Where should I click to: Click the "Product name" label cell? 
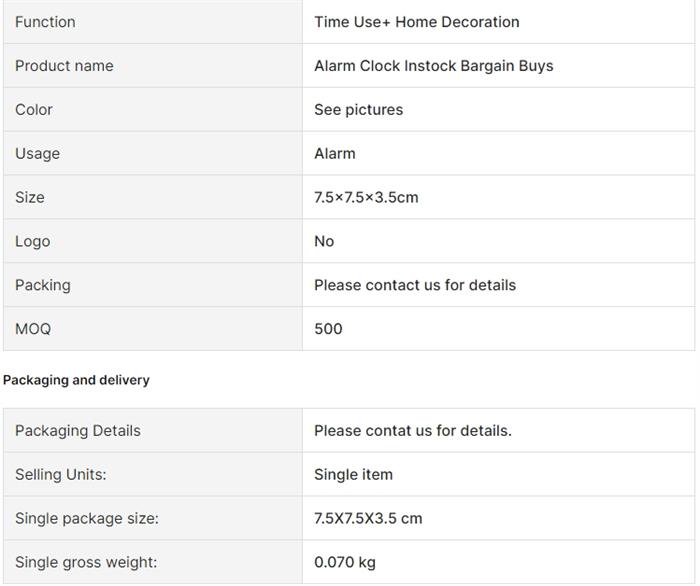point(64,66)
